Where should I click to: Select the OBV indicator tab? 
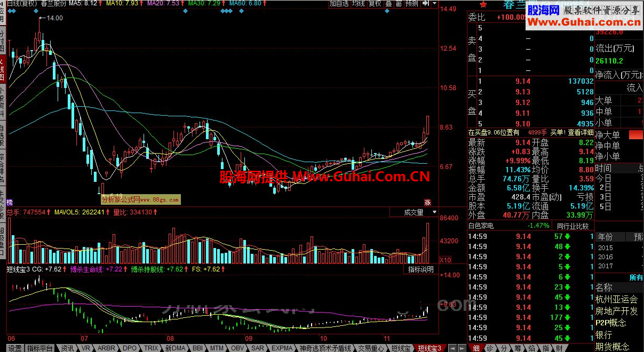237,348
